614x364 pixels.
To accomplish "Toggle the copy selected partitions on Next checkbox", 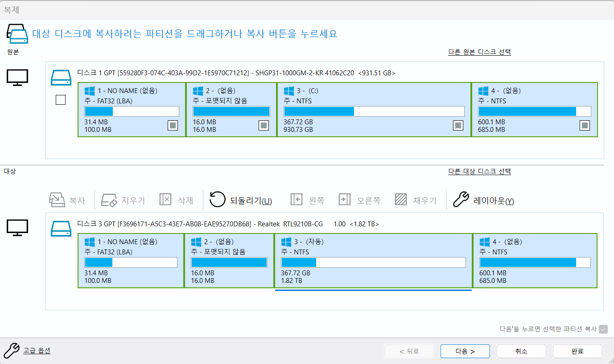I will tap(603, 329).
